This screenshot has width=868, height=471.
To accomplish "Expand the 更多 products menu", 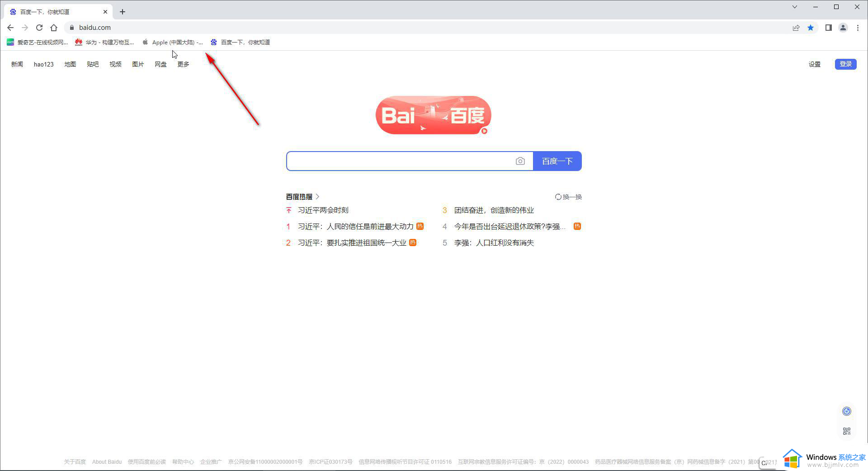I will coord(183,64).
